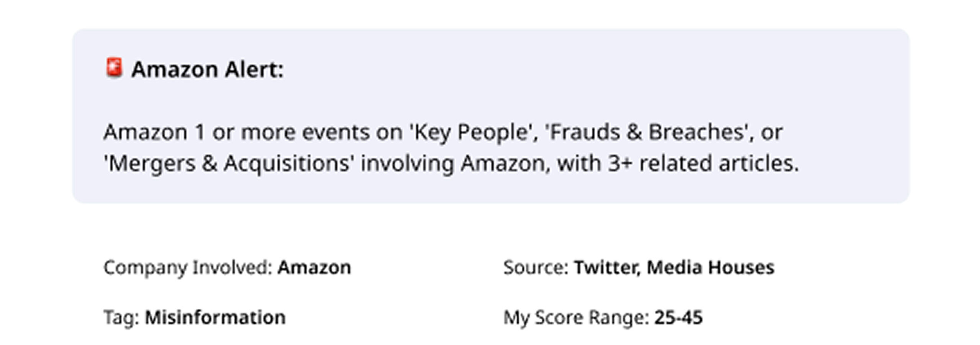The height and width of the screenshot is (345, 980).
Task: Select the Media Houses source value
Action: tap(710, 267)
